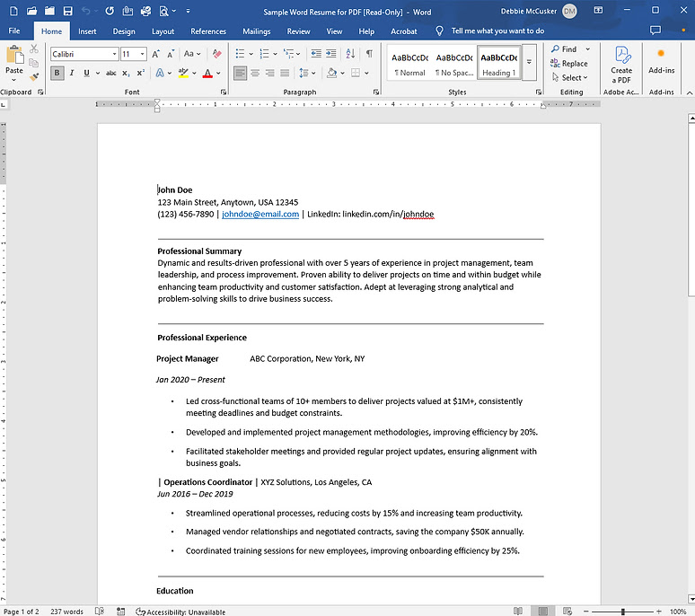The height and width of the screenshot is (616, 695).
Task: Click the Save icon in quick access toolbar
Action: pyautogui.click(x=68, y=11)
